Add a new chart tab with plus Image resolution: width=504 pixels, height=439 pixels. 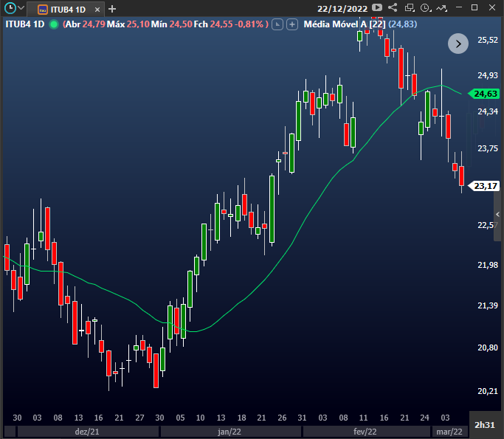[x=112, y=9]
